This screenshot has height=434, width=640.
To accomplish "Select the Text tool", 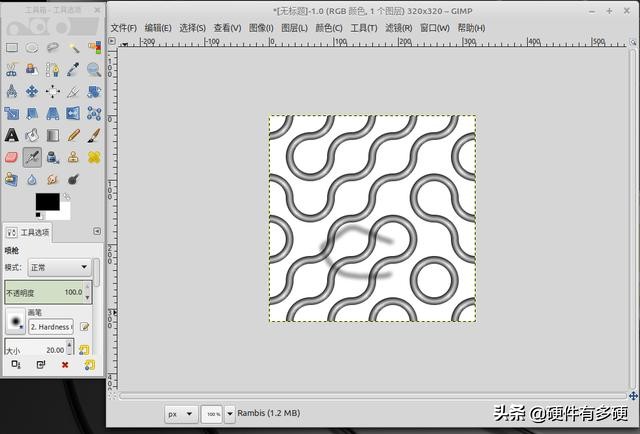I will point(11,135).
